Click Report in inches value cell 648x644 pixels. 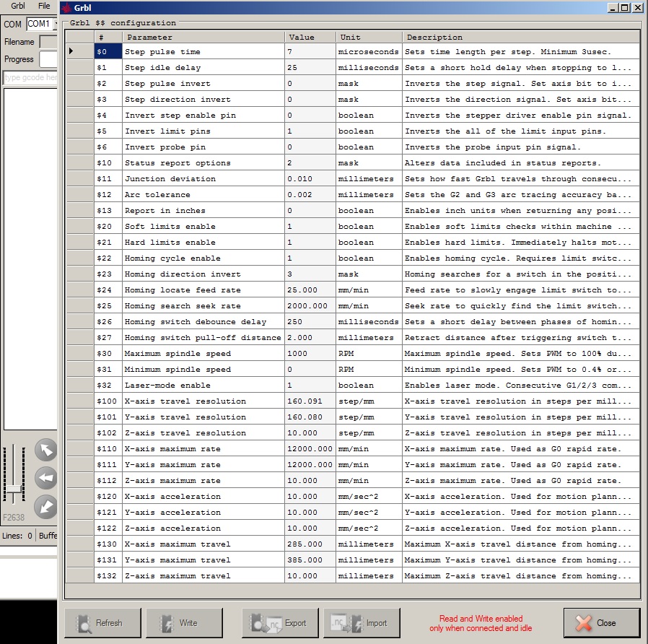310,210
